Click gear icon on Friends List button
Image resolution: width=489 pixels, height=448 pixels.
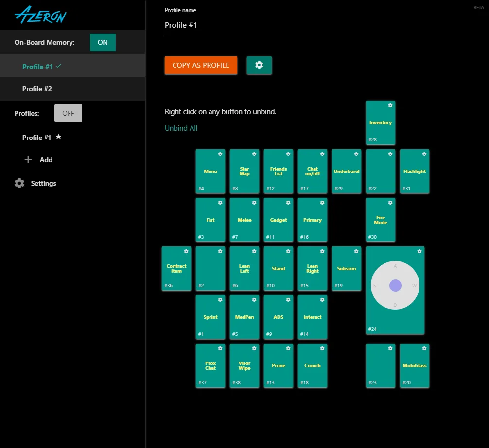288,154
